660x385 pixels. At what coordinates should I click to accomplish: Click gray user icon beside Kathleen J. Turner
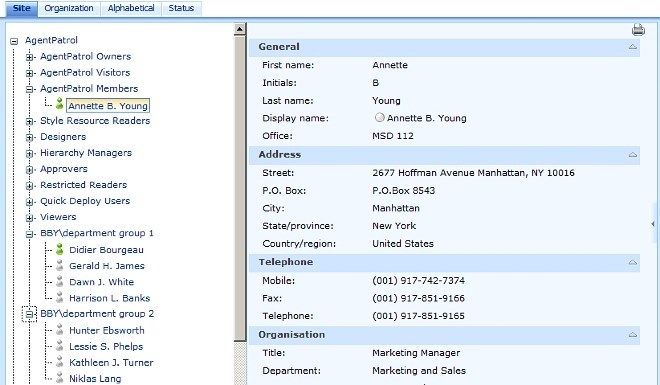[x=59, y=361]
